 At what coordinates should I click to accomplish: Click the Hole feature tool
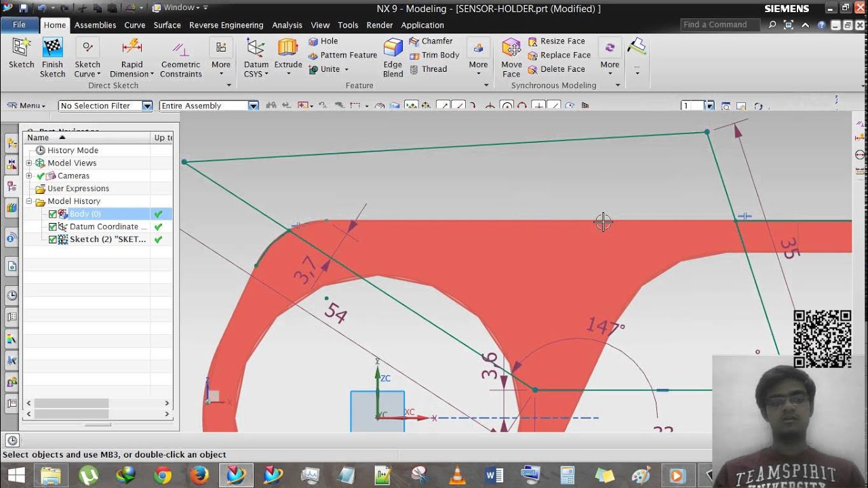323,41
